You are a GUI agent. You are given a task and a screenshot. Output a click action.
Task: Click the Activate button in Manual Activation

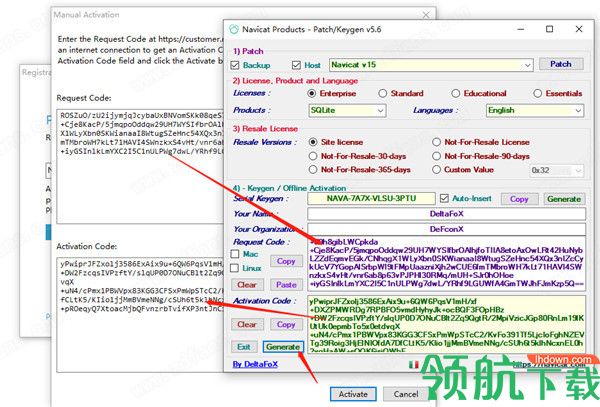(353, 394)
